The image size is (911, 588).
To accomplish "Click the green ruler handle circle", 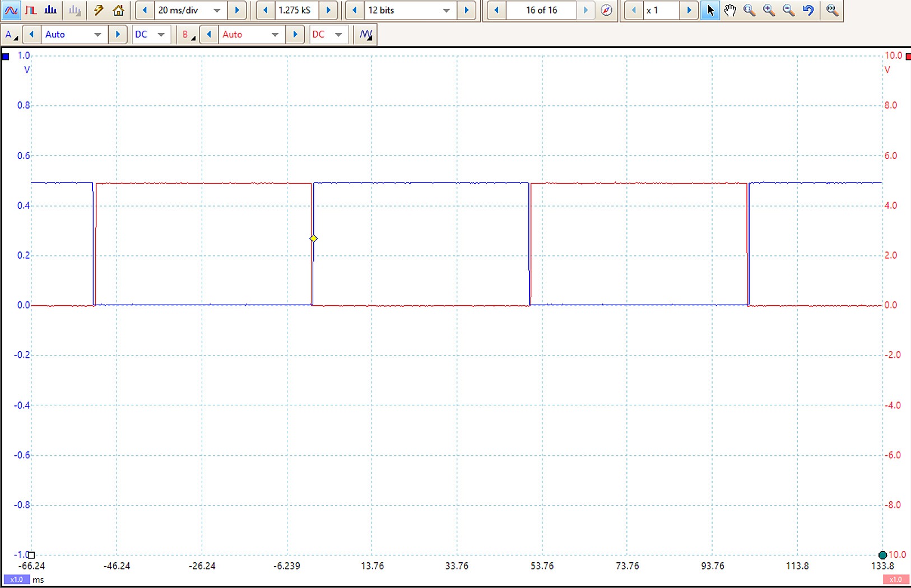I will [x=883, y=555].
